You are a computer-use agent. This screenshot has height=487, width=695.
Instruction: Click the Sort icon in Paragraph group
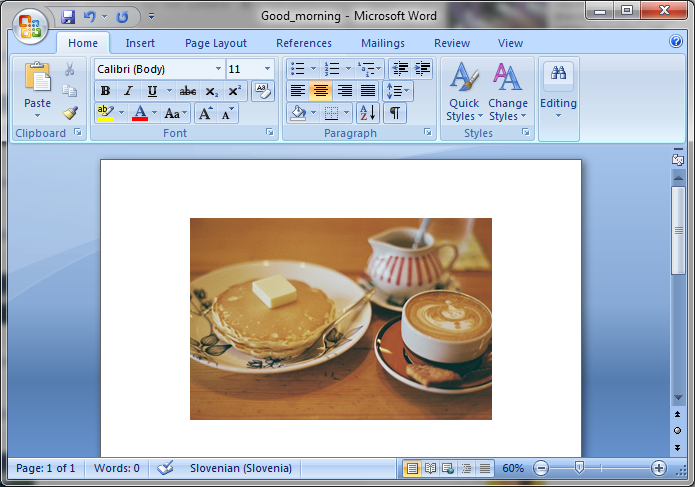pos(367,113)
